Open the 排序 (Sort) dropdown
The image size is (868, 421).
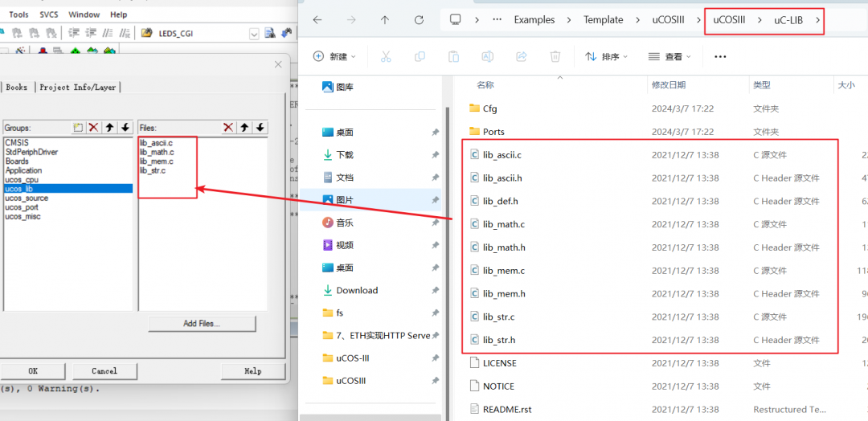[x=608, y=56]
